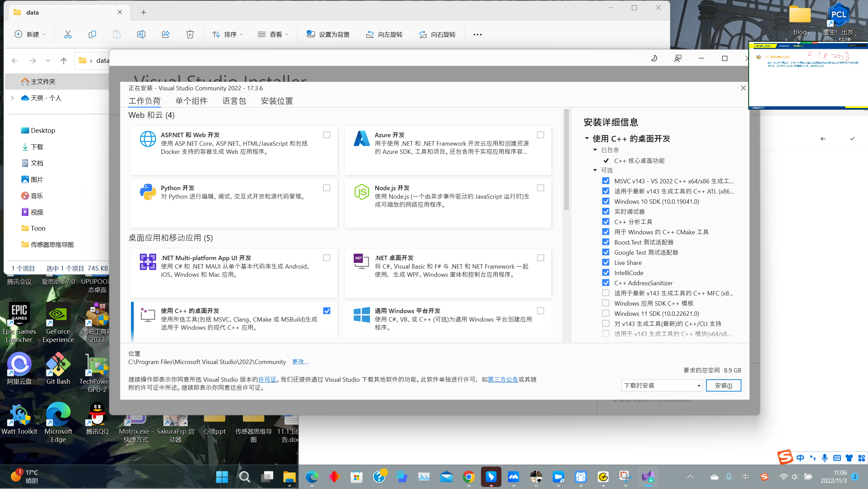
Task: Click the Copy icon in File Explorer toolbar
Action: pyautogui.click(x=92, y=34)
